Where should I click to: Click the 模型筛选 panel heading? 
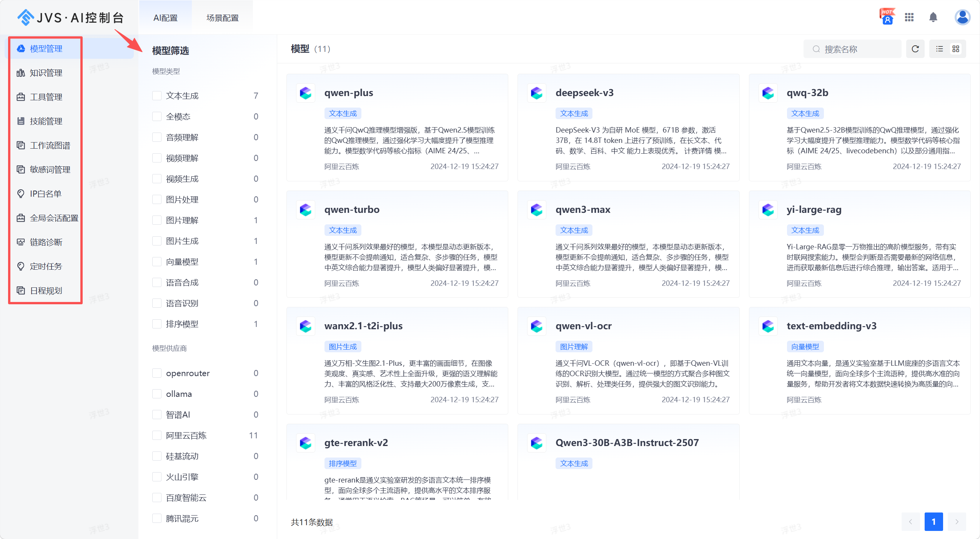click(170, 50)
